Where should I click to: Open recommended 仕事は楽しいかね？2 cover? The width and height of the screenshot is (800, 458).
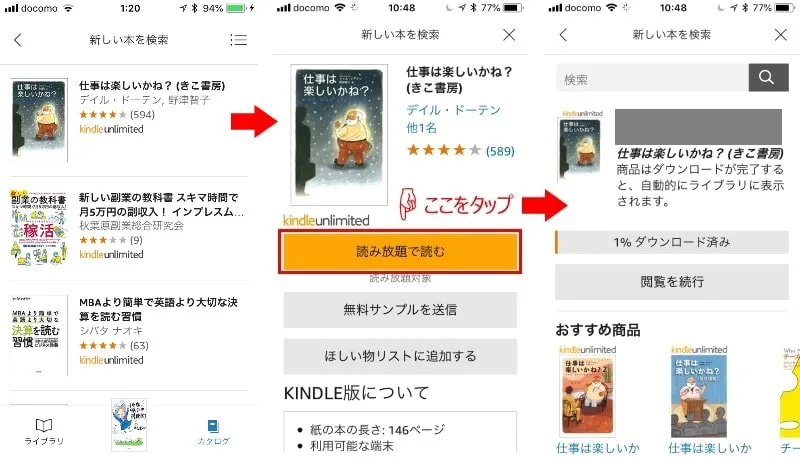(588, 395)
